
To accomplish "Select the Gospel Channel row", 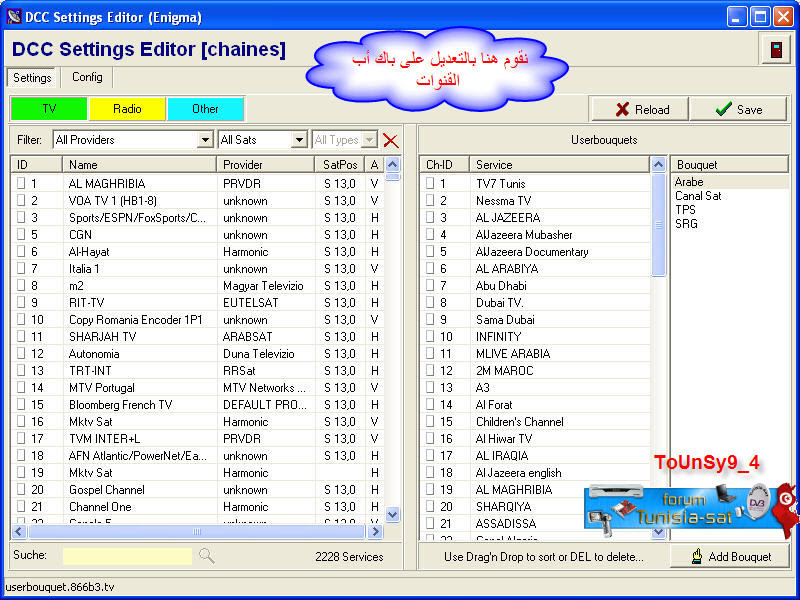I will 197,489.
